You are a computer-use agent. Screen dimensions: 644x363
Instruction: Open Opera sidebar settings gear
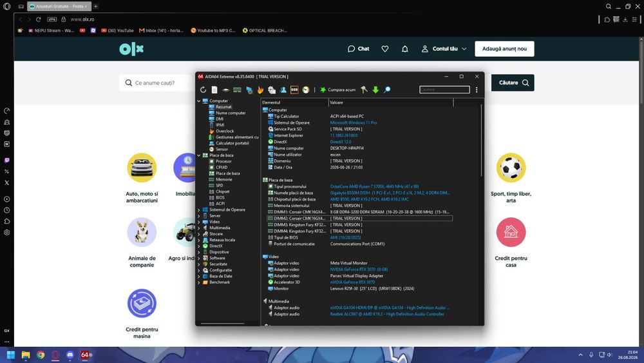(x=6, y=232)
